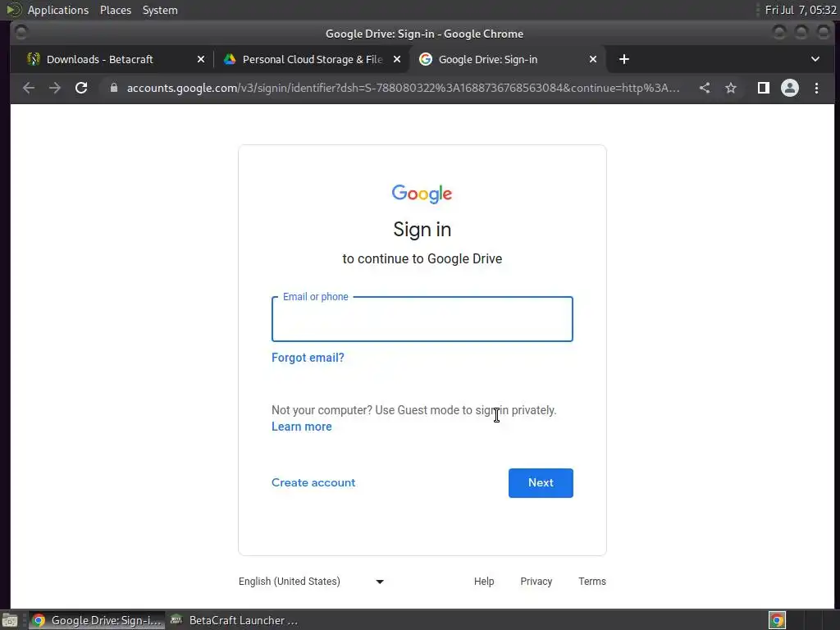Open the Places menu
840x630 pixels.
(115, 10)
